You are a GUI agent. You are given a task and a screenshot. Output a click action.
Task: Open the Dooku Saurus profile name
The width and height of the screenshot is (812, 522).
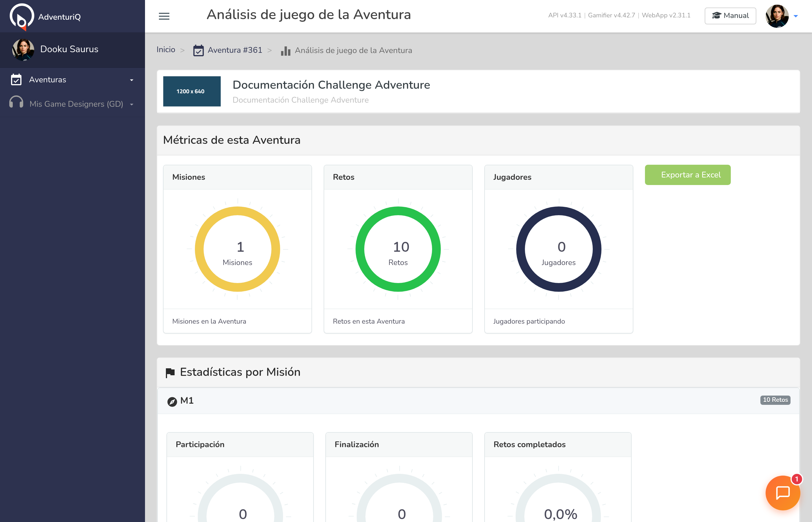pos(69,49)
